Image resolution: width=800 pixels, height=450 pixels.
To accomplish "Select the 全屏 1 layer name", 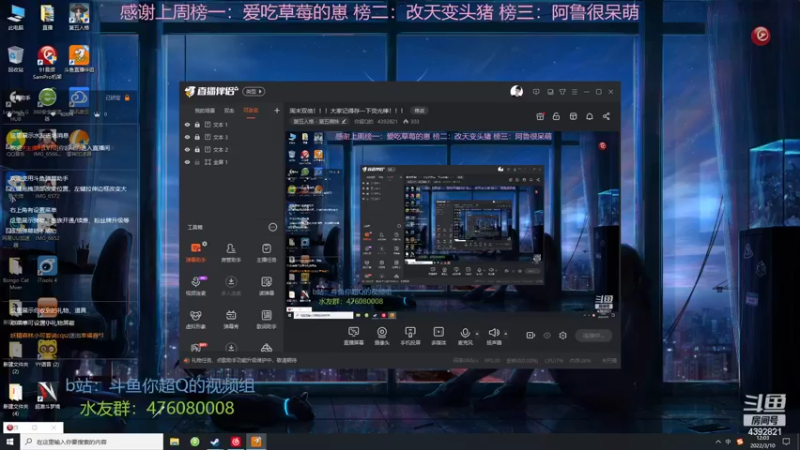I will pos(220,162).
